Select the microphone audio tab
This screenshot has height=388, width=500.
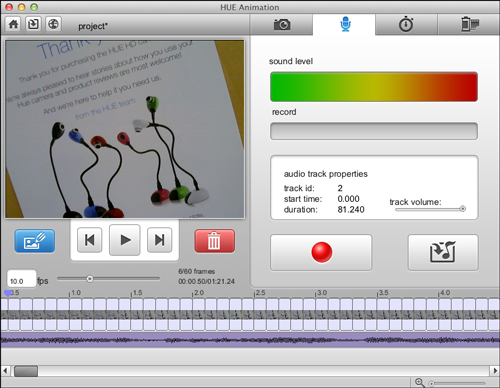[345, 24]
